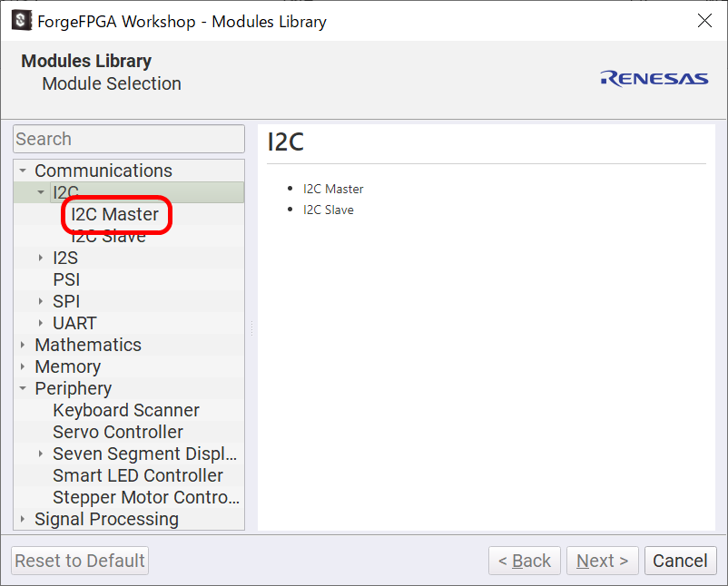Pick the Servo Controller module
The height and width of the screenshot is (586, 728).
[118, 432]
